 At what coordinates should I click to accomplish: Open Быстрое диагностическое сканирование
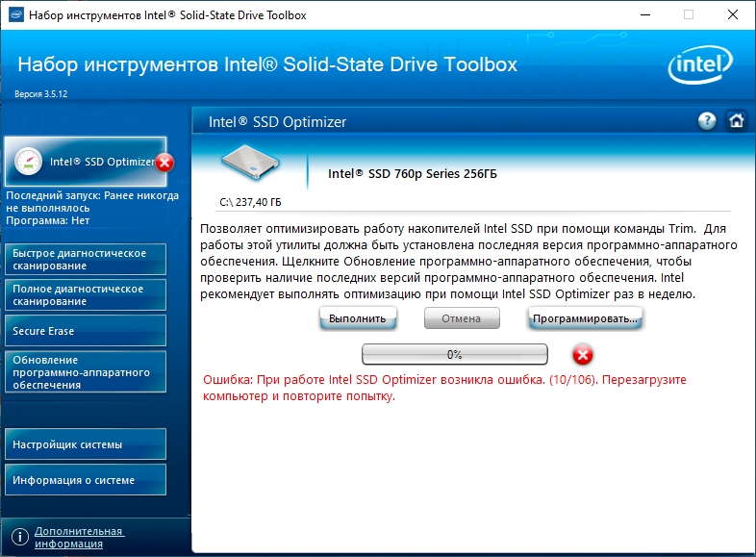point(86,260)
